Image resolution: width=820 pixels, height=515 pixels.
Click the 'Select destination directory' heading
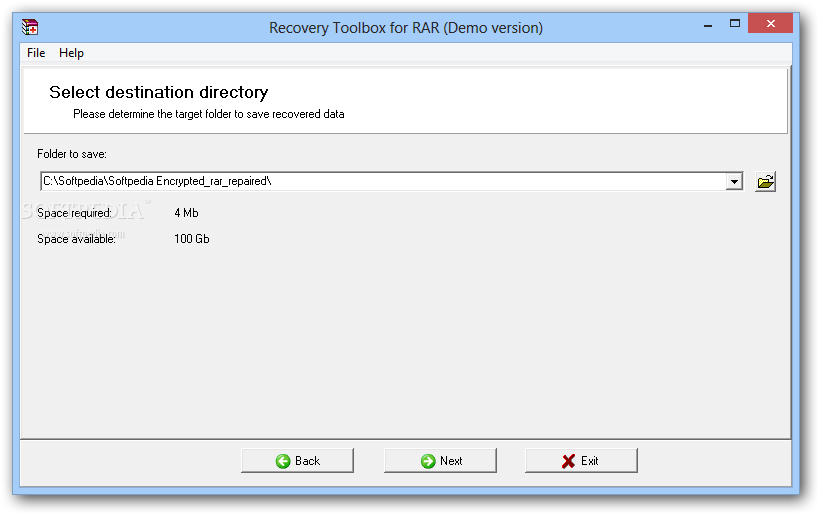coord(158,92)
